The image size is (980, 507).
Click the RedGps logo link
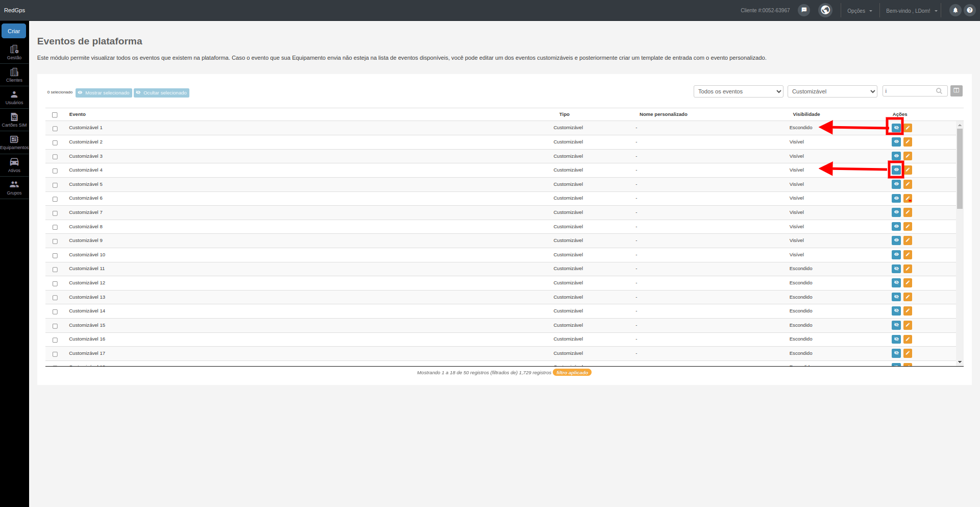(14, 10)
